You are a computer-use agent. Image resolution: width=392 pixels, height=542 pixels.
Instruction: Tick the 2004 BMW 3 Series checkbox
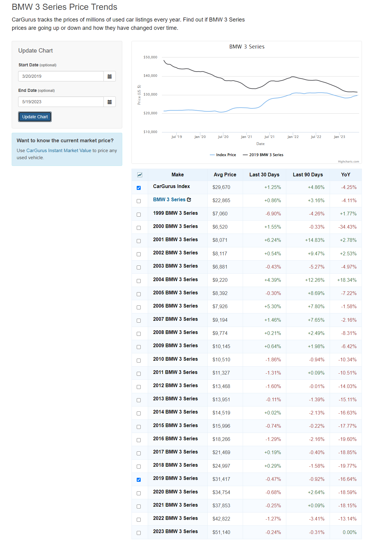click(139, 281)
